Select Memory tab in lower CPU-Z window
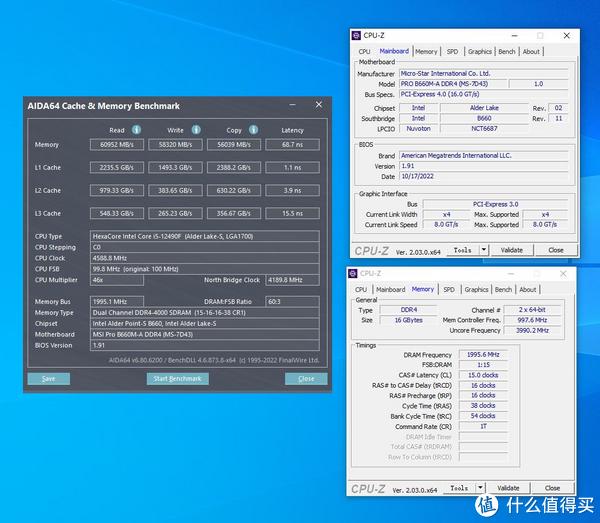Image resolution: width=600 pixels, height=523 pixels. pos(422,289)
